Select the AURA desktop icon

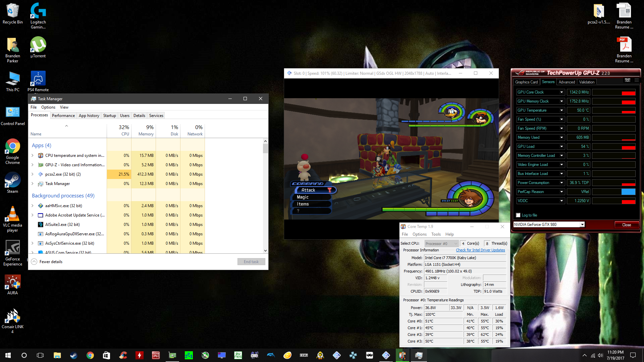12,285
